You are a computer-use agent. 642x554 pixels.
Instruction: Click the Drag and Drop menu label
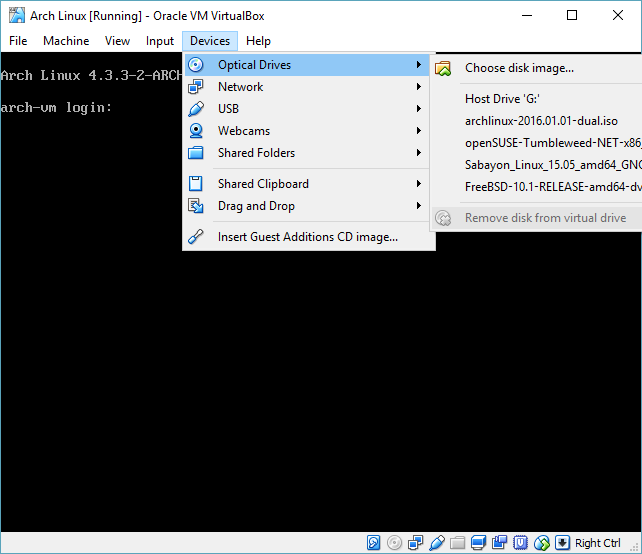(256, 206)
